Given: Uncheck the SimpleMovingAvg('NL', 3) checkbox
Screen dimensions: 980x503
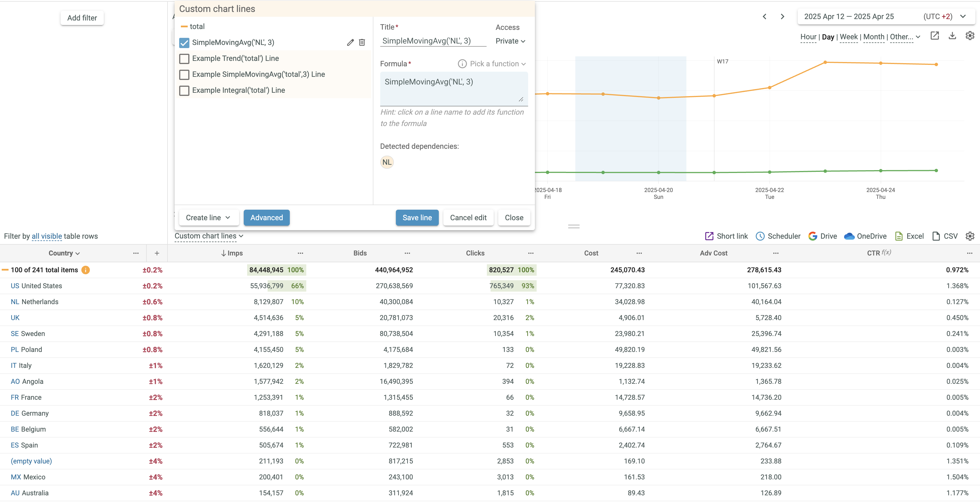Looking at the screenshot, I should tap(184, 43).
